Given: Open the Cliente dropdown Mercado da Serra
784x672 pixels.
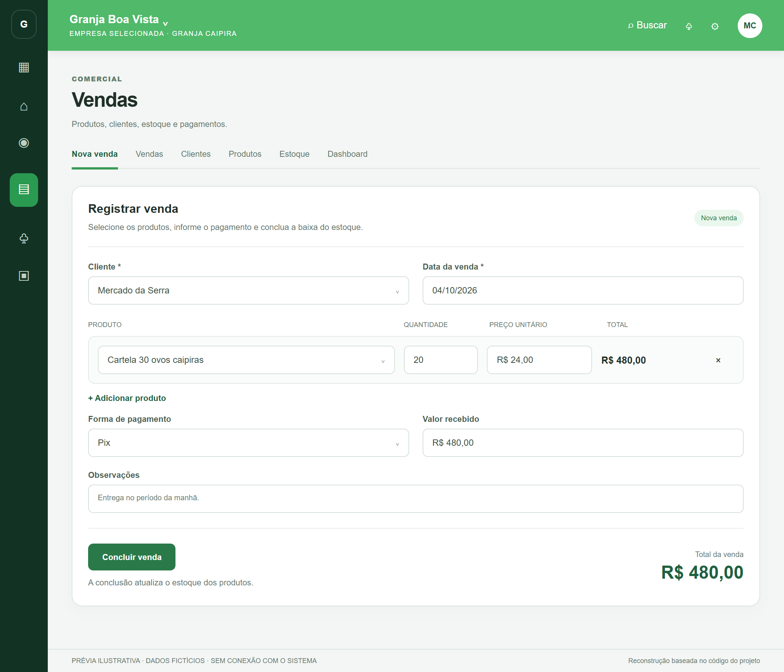Looking at the screenshot, I should (248, 290).
